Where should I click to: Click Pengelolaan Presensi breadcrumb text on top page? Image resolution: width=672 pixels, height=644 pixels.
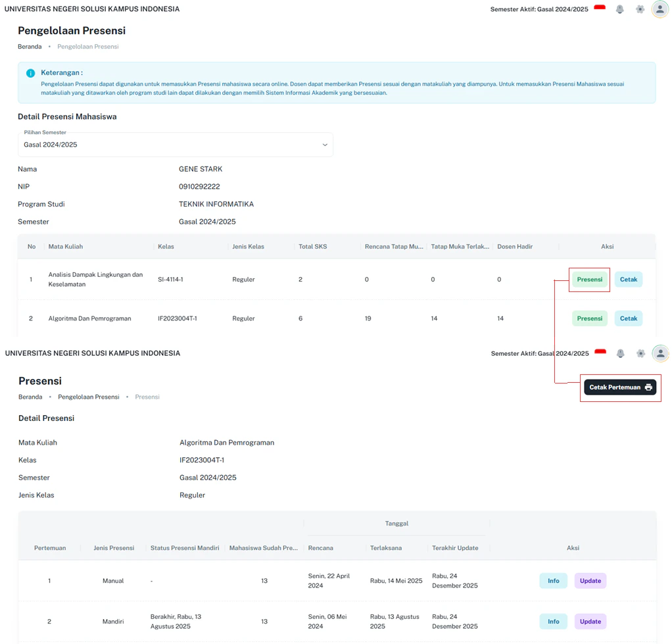88,46
